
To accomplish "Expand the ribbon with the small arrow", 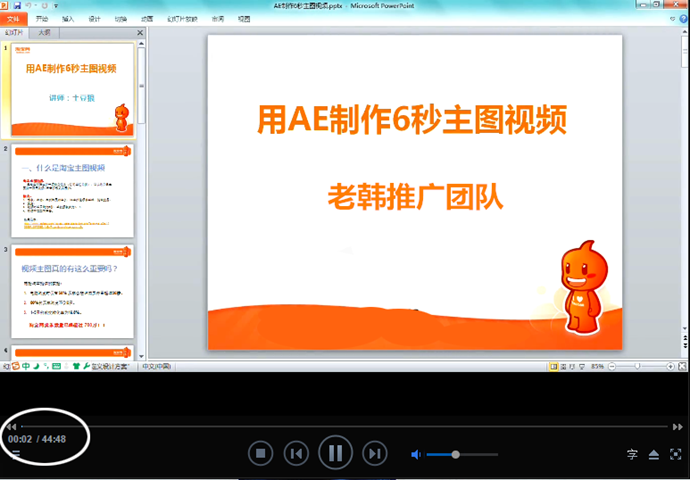I will (x=672, y=19).
